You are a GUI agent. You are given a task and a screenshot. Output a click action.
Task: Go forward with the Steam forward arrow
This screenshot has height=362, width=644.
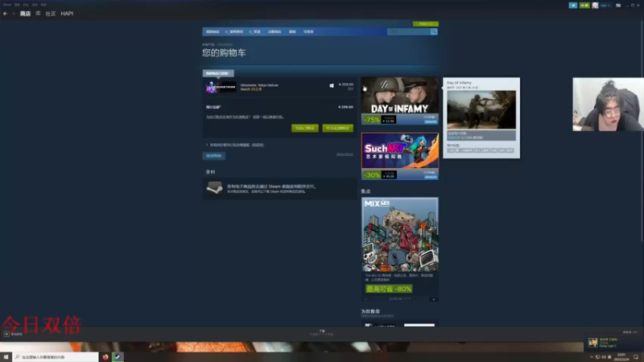(13, 14)
